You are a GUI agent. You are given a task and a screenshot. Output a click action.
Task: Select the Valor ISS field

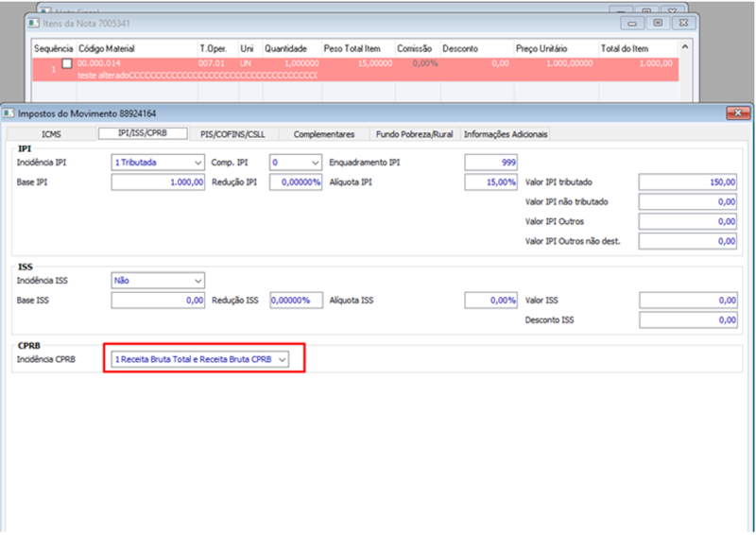688,300
